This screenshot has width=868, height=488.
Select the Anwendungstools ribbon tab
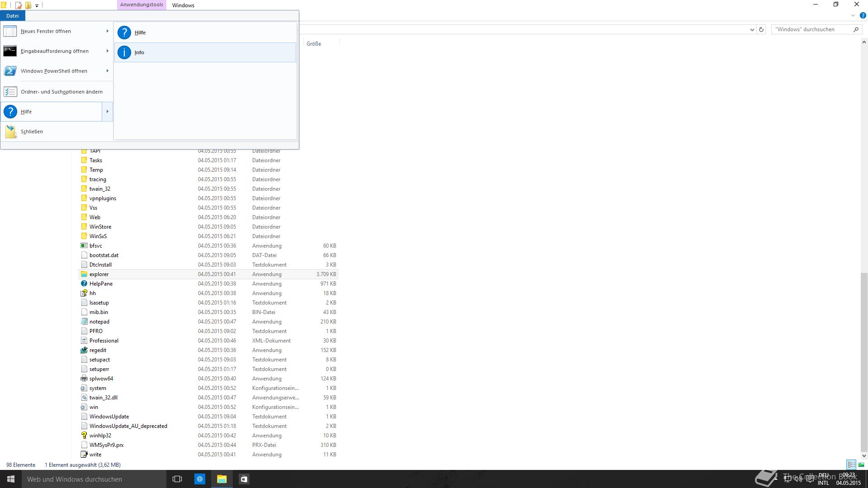point(142,5)
